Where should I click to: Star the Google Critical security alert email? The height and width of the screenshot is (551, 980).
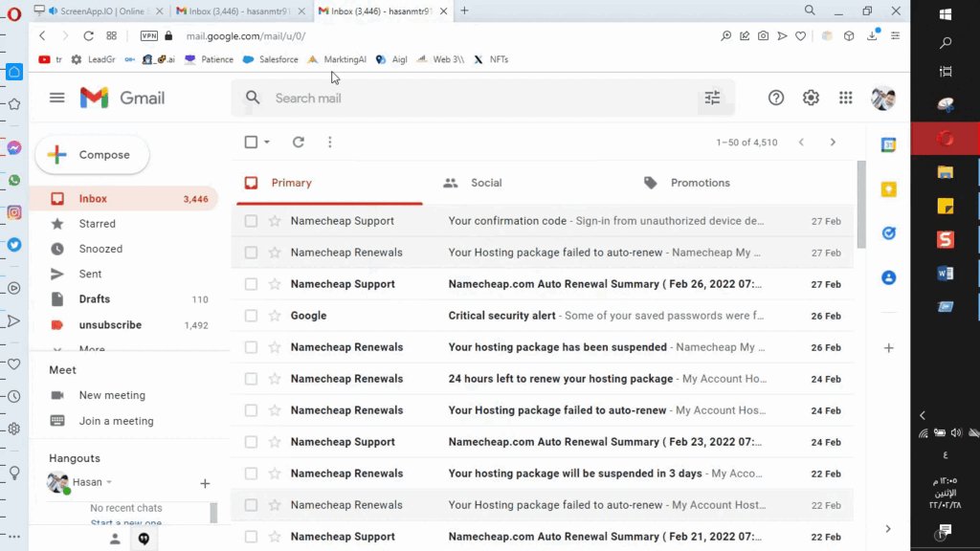tap(275, 316)
